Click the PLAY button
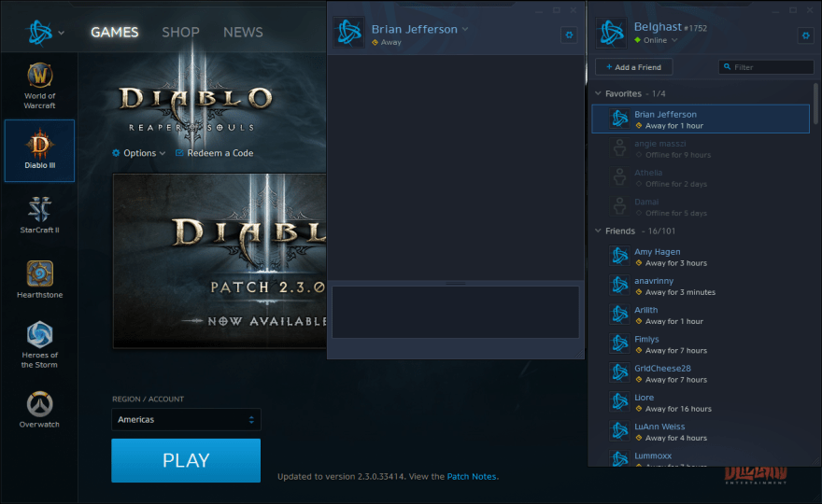 pyautogui.click(x=186, y=460)
